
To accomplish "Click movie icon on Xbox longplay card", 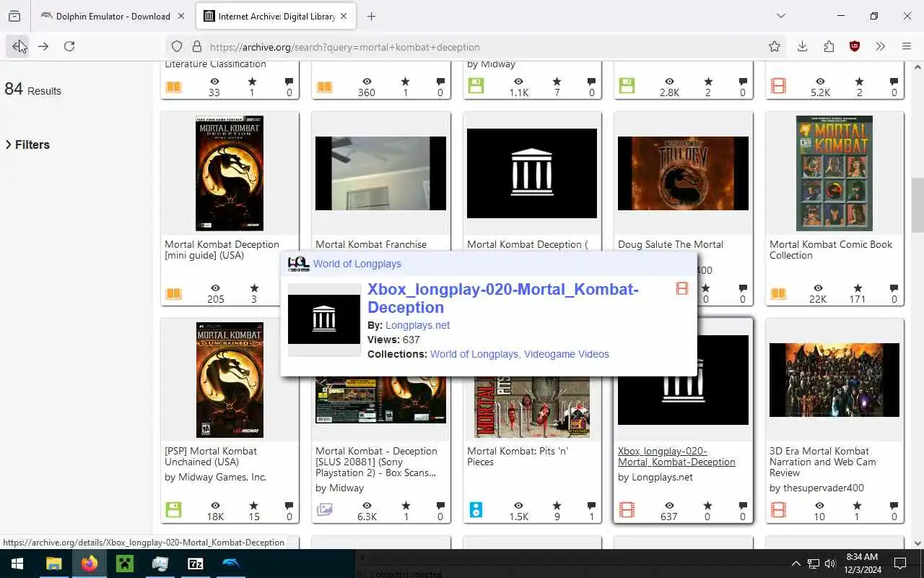I will [x=627, y=510].
